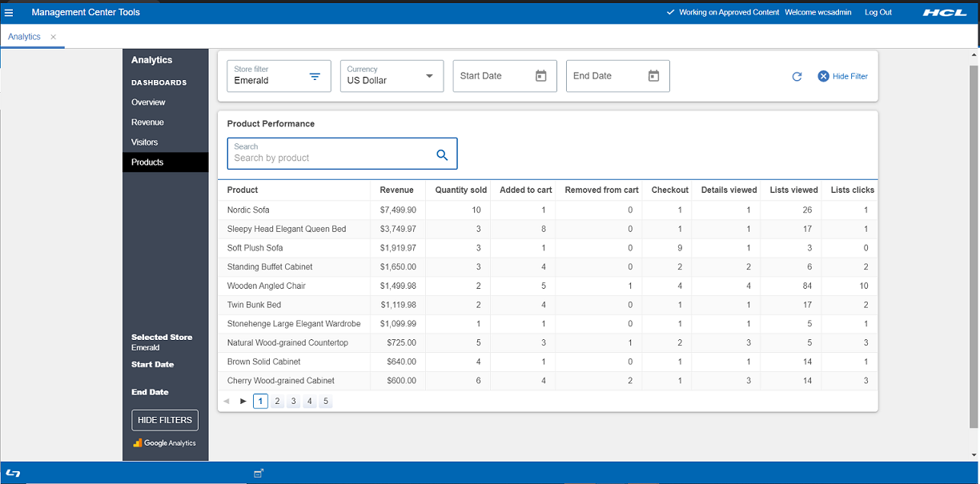980x484 pixels.
Task: Select the Visitors dashboard
Action: tap(145, 142)
